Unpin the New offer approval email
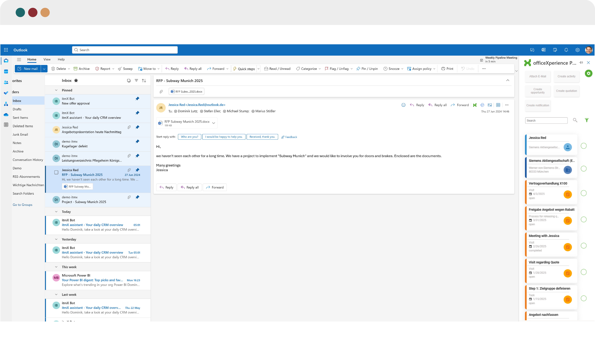This screenshot has height=364, width=595. (137, 98)
